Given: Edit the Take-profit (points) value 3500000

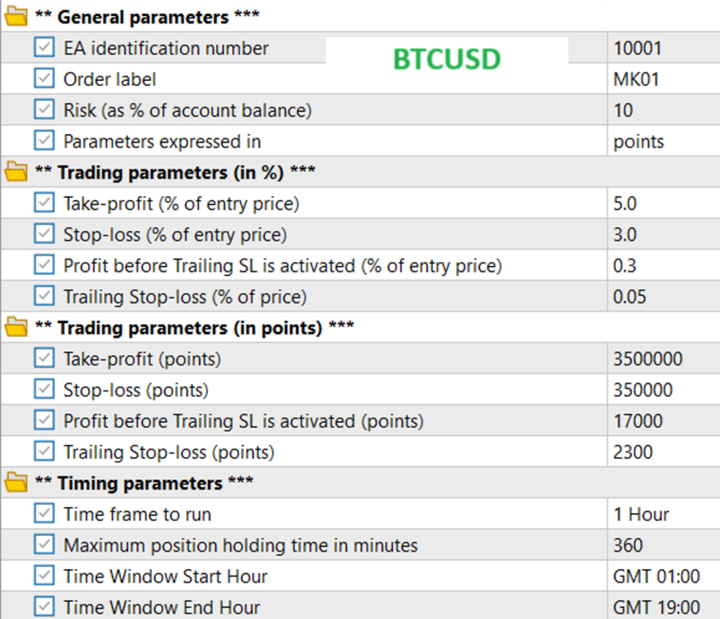Looking at the screenshot, I should [x=660, y=359].
